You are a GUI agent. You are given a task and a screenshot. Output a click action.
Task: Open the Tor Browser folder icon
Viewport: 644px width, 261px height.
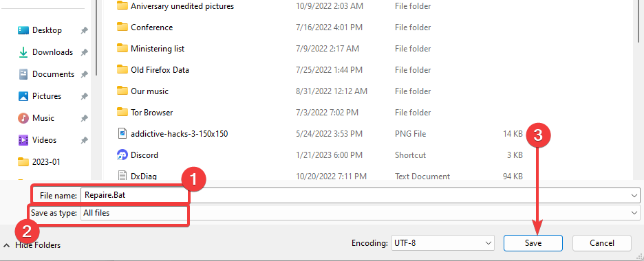coord(122,112)
